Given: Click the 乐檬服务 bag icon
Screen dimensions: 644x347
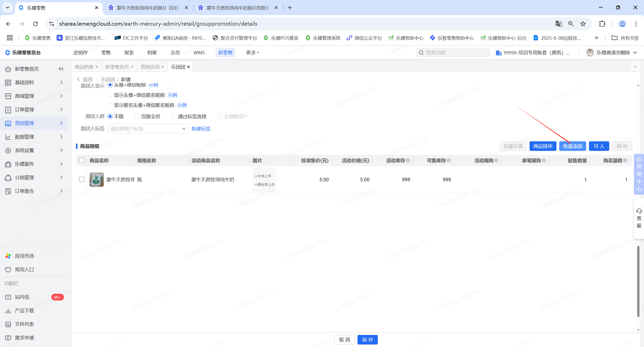Looking at the screenshot, I should (x=8, y=164).
